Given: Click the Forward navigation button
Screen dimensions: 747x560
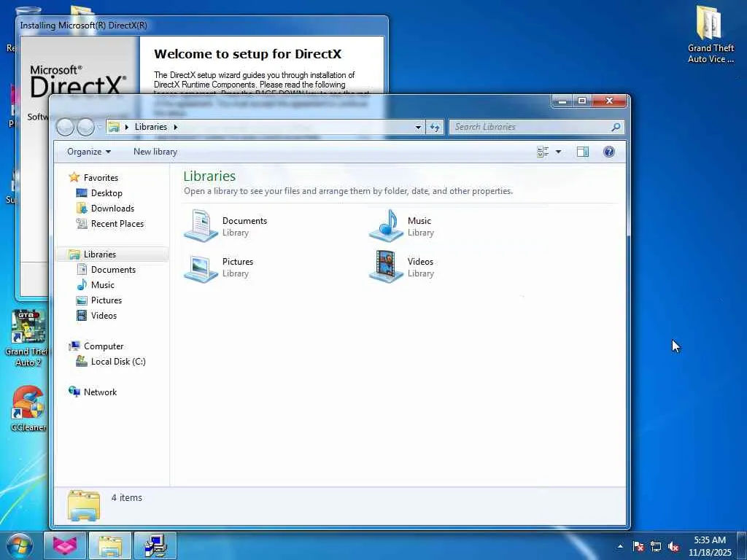Looking at the screenshot, I should point(85,127).
